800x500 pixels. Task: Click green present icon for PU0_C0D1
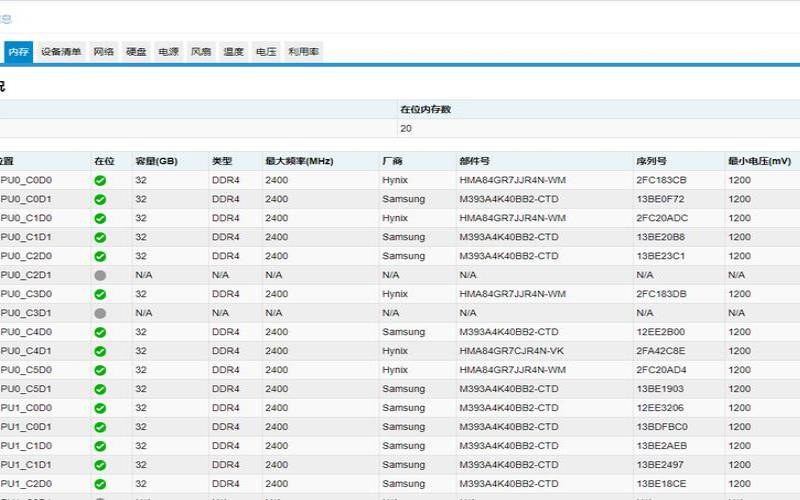pyautogui.click(x=101, y=199)
